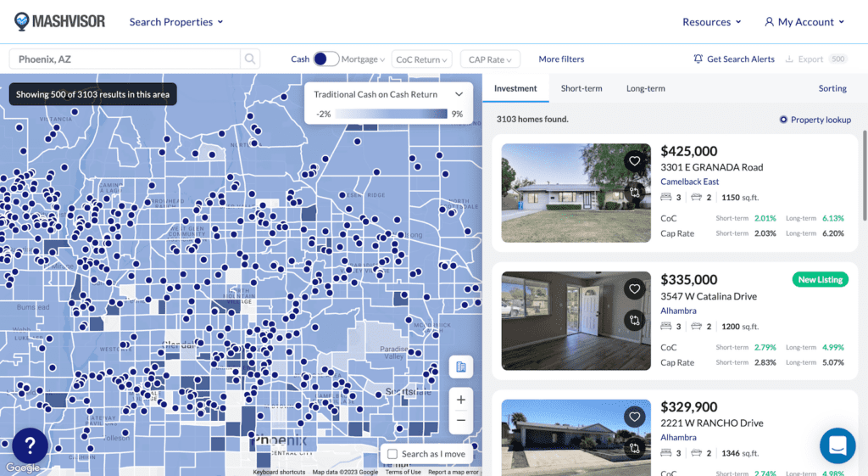
Task: Click the search magnifier icon beside Phoenix, AZ
Action: click(250, 59)
